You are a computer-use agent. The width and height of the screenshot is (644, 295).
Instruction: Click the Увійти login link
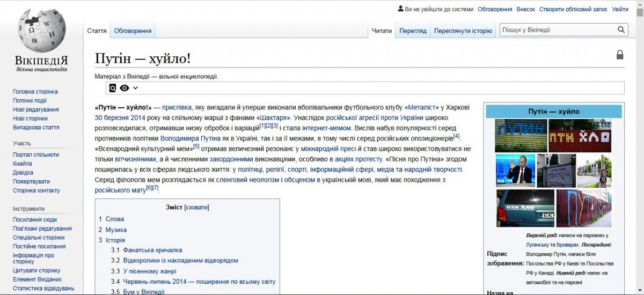620,9
